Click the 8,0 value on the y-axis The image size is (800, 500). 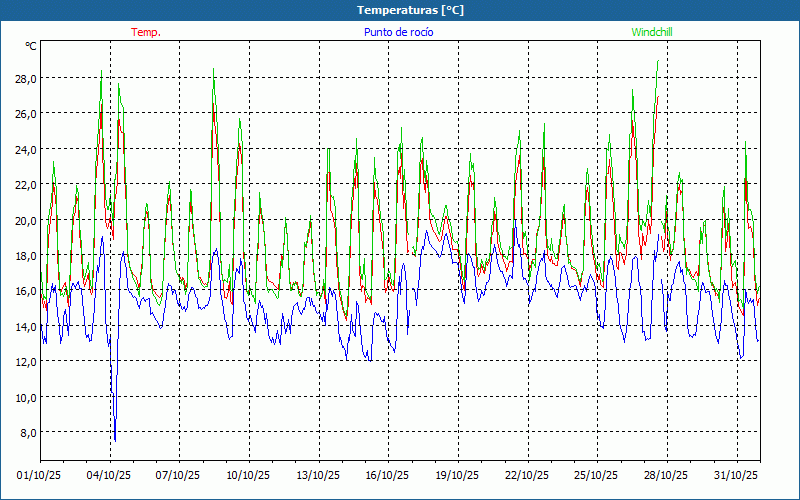point(27,432)
